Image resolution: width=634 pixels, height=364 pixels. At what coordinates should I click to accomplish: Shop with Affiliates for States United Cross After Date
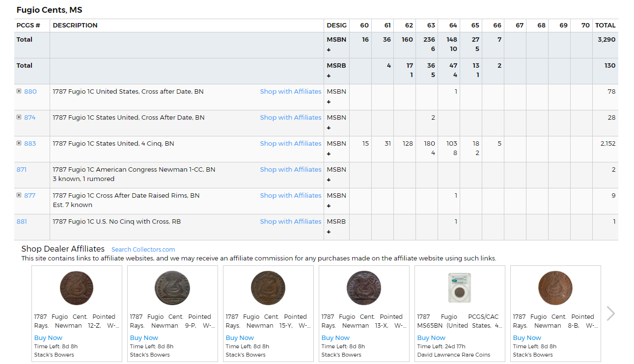pyautogui.click(x=291, y=118)
